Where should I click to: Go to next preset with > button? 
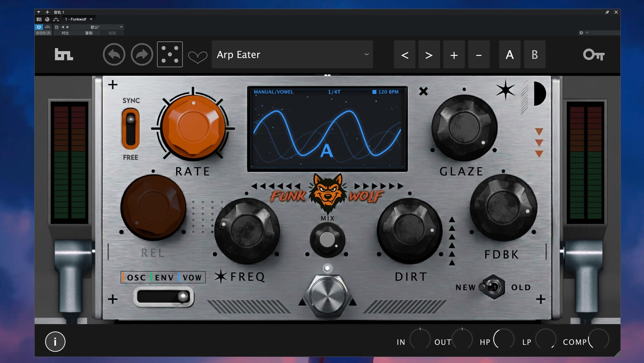pyautogui.click(x=429, y=54)
